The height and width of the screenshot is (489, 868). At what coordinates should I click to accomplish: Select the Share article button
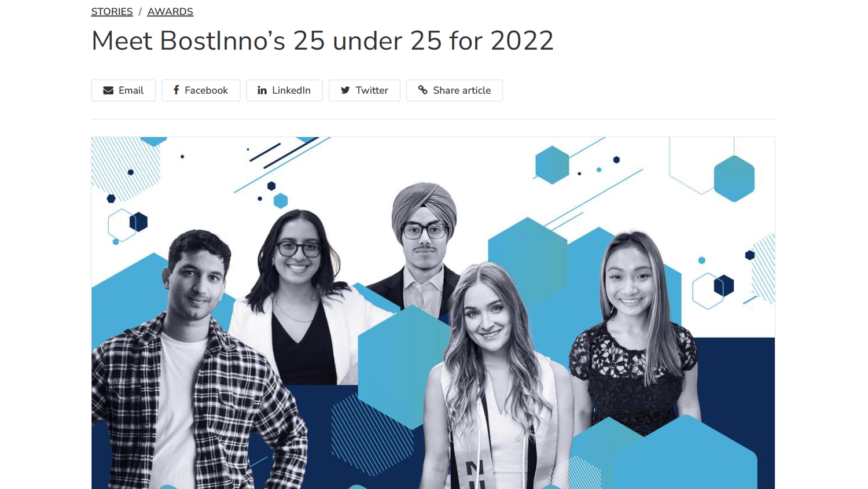[454, 90]
